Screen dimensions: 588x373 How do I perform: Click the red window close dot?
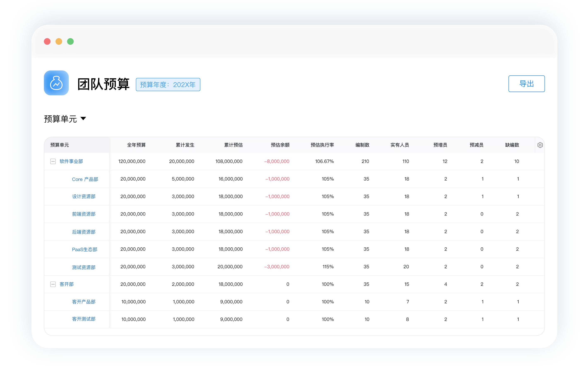point(47,42)
